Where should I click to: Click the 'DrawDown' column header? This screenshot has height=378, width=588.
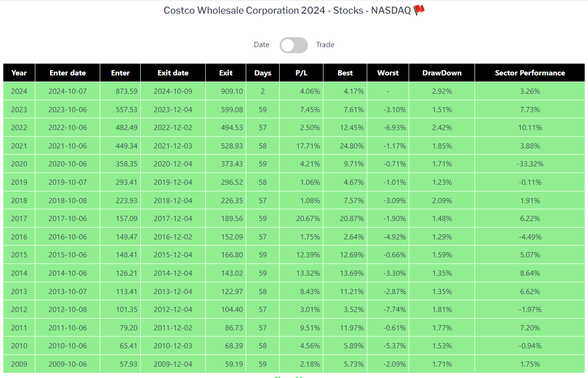pos(442,73)
